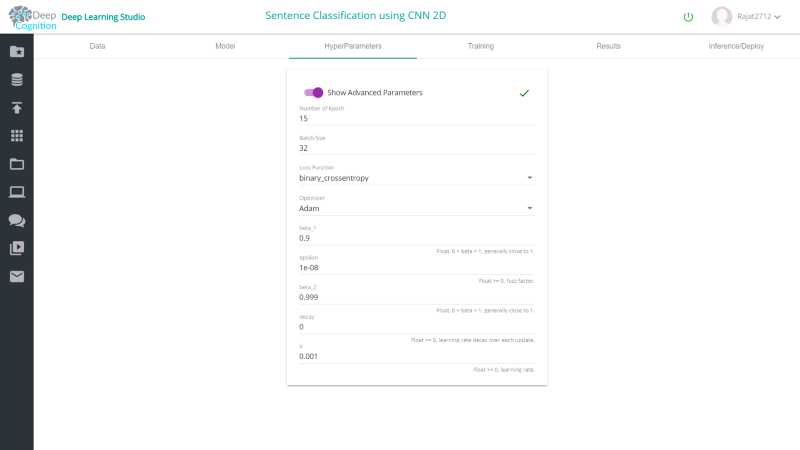The image size is (800, 450).
Task: Go to the Model tab
Action: pos(225,46)
